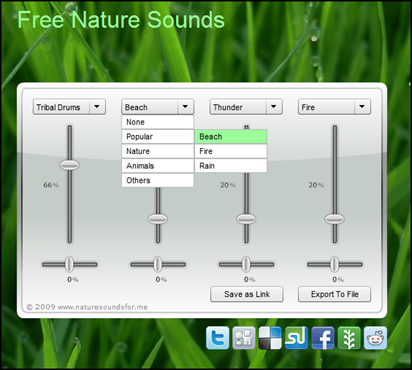Open the Tribal Drums sound dropdown
The image size is (412, 370).
(69, 107)
